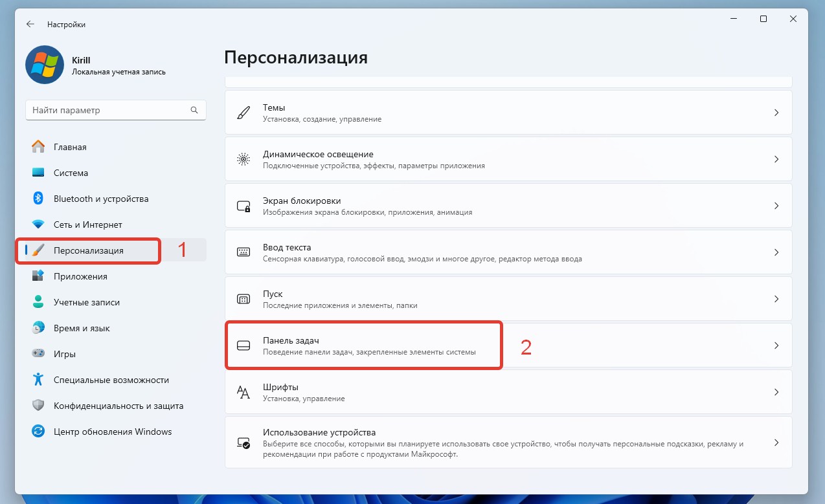Click the Специальные возможности accessibility icon
Image resolution: width=825 pixels, height=504 pixels.
(38, 380)
